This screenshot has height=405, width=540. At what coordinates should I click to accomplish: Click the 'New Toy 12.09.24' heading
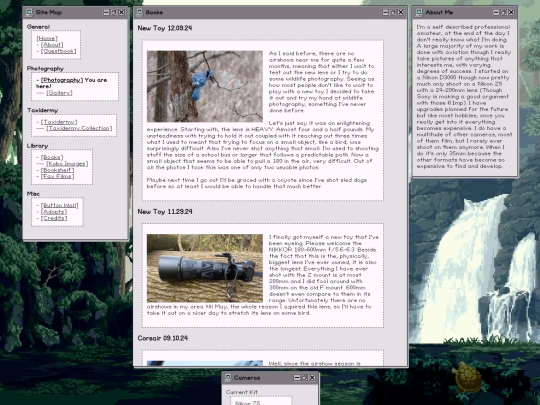[165, 28]
